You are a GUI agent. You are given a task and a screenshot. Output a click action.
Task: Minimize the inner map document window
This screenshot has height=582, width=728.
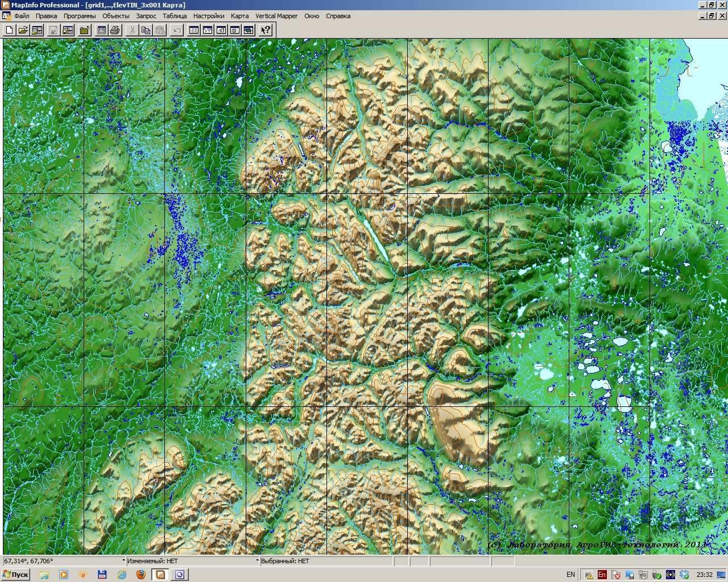[702, 16]
